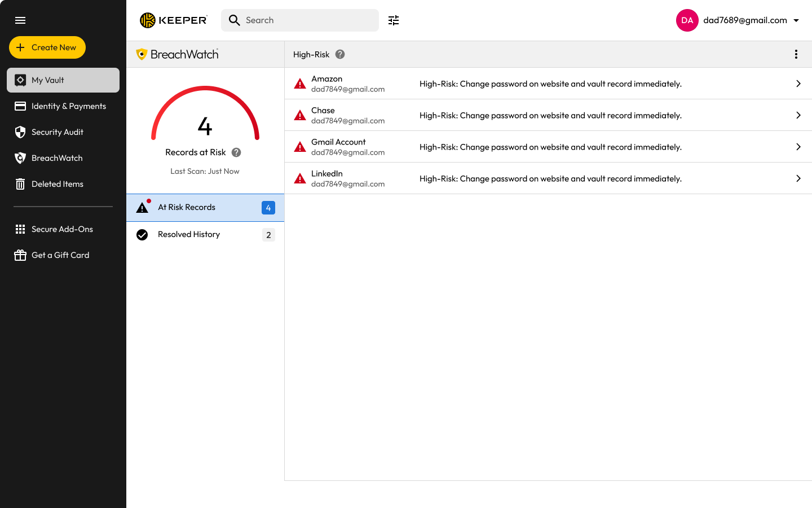This screenshot has height=508, width=812.
Task: Click the Security Audit icon
Action: tap(20, 132)
